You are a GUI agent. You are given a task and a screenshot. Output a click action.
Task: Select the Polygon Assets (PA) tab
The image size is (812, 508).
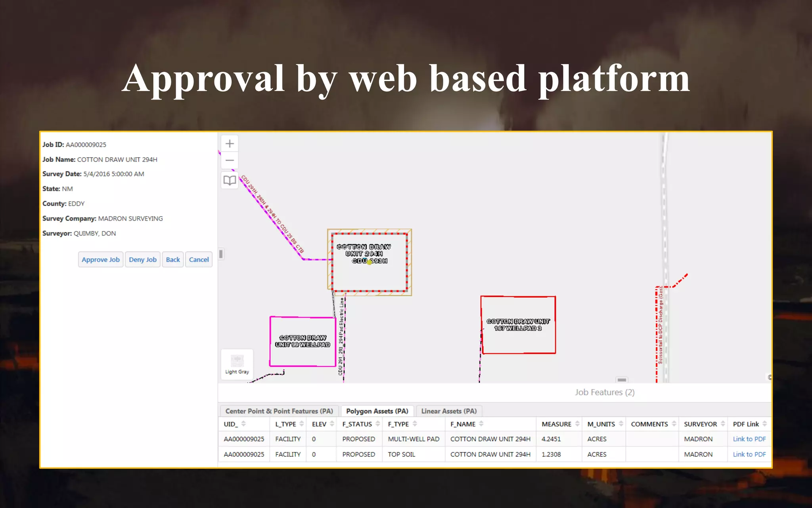coord(377,411)
